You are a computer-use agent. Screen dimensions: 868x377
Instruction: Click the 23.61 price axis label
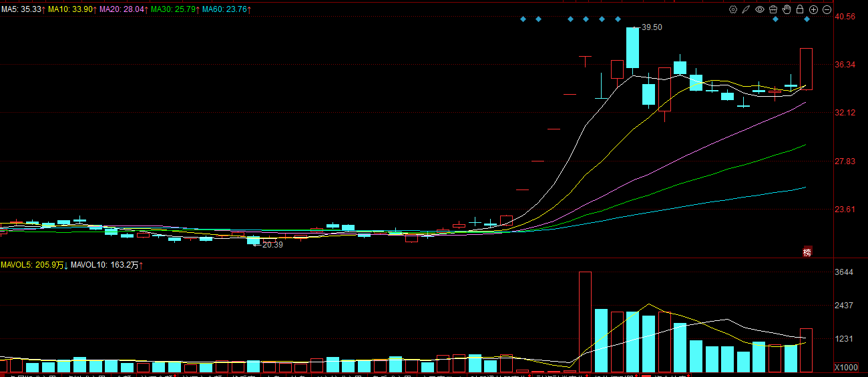845,210
